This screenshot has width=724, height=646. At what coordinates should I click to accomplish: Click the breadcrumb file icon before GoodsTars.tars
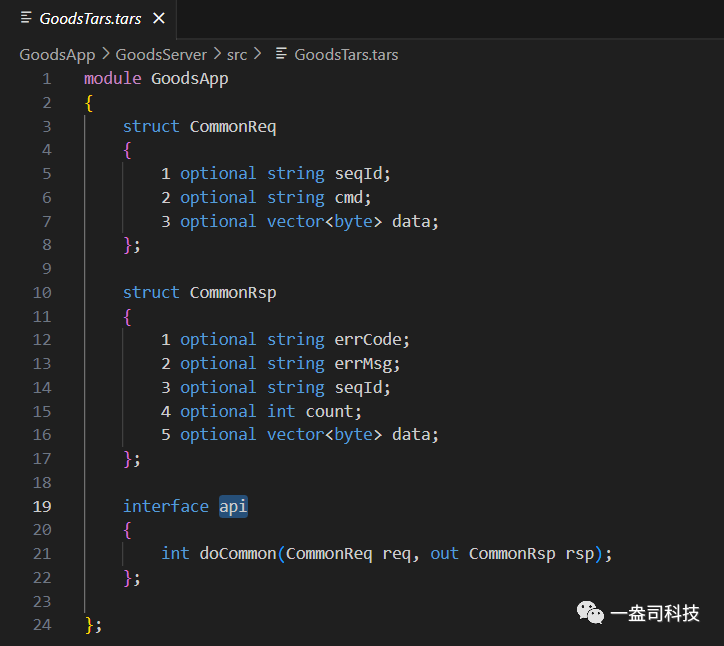(282, 54)
